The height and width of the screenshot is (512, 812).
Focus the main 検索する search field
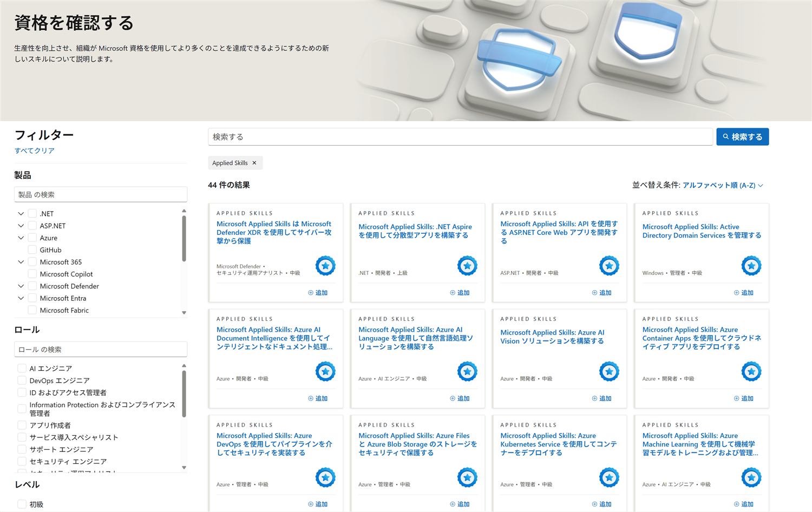coord(460,137)
